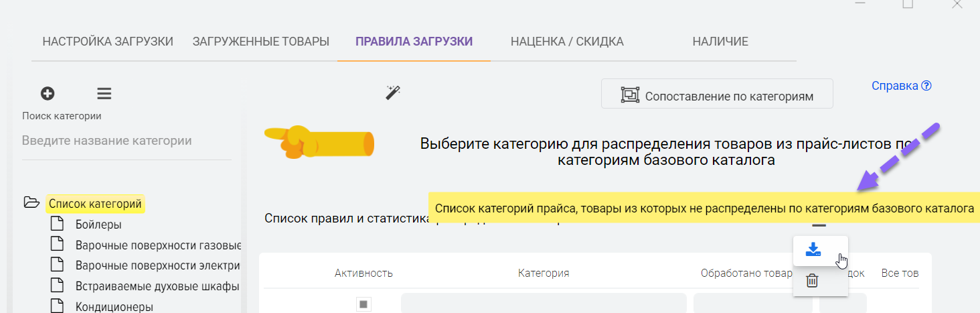Toggle the activity checkbox in first row

click(363, 304)
